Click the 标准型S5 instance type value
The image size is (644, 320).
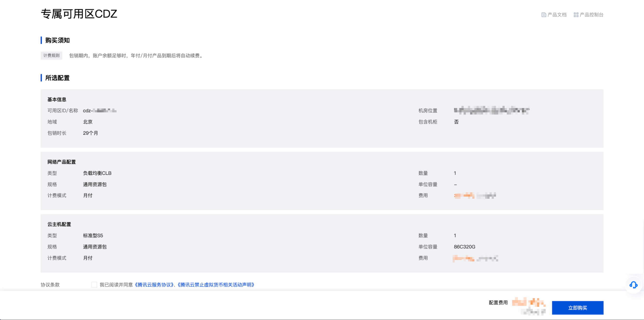[x=93, y=235]
